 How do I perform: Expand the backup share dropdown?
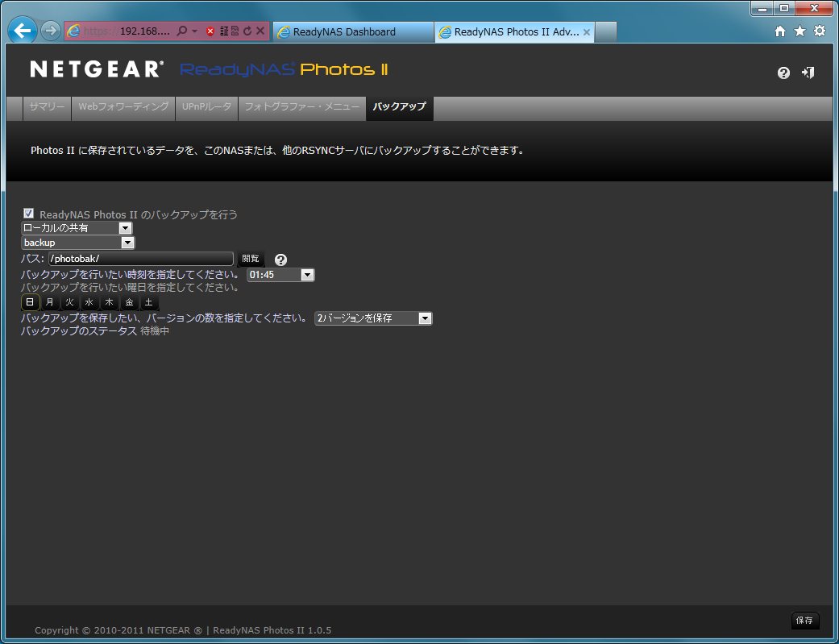pyautogui.click(x=77, y=243)
